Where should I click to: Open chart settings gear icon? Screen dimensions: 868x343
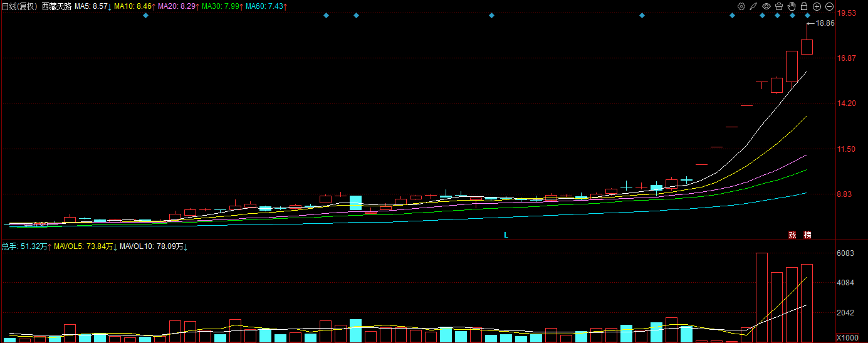pyautogui.click(x=741, y=6)
